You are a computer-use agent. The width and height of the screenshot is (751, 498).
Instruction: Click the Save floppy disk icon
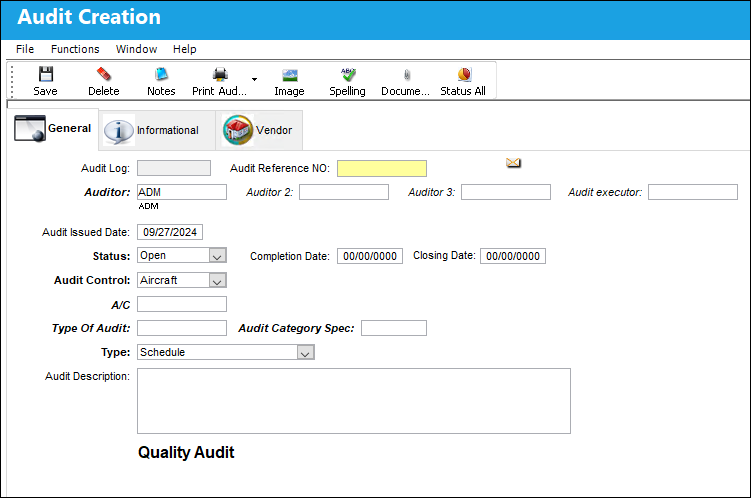[46, 74]
